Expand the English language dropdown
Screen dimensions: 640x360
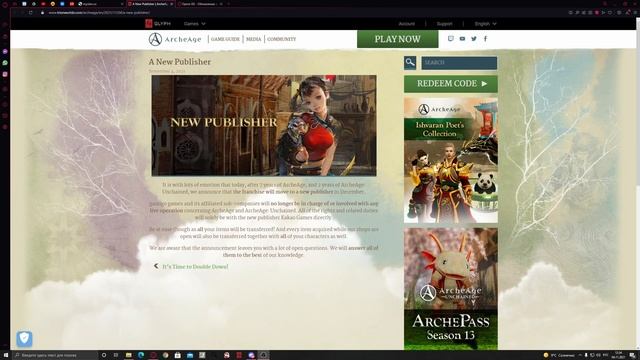[485, 24]
